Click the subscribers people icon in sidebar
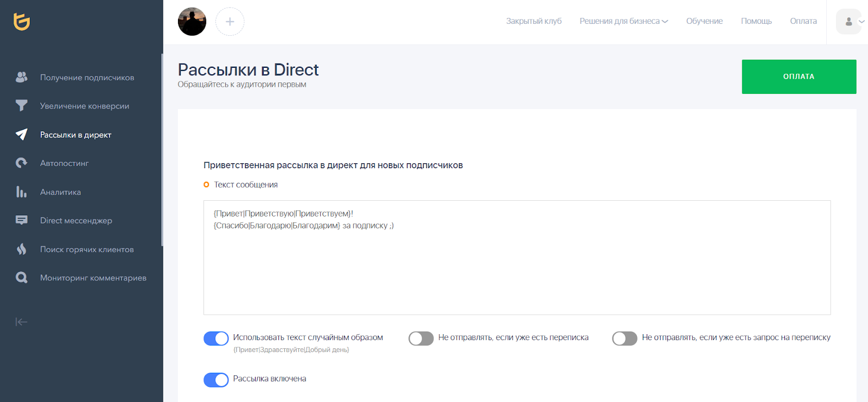This screenshot has height=402, width=868. pyautogui.click(x=22, y=77)
